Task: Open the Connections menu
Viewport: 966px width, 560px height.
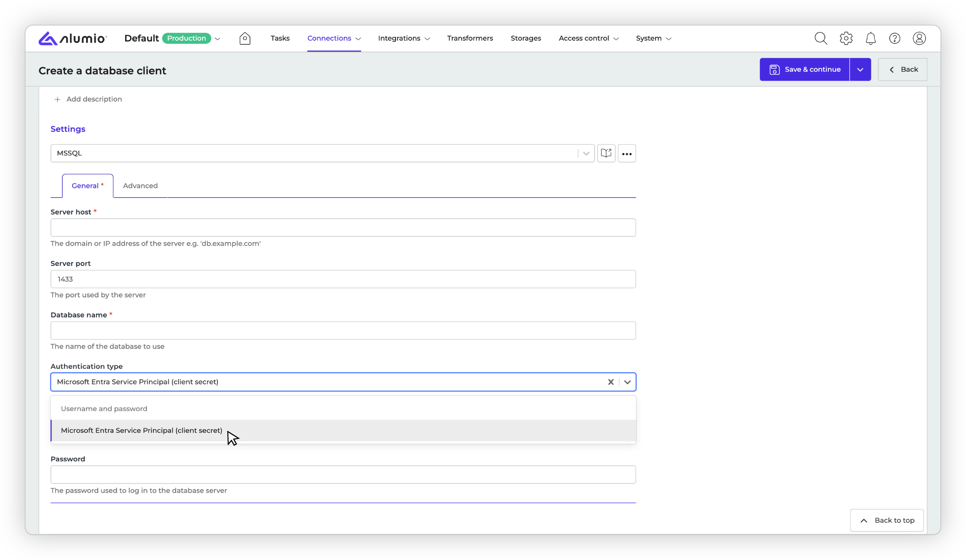Action: coord(334,38)
